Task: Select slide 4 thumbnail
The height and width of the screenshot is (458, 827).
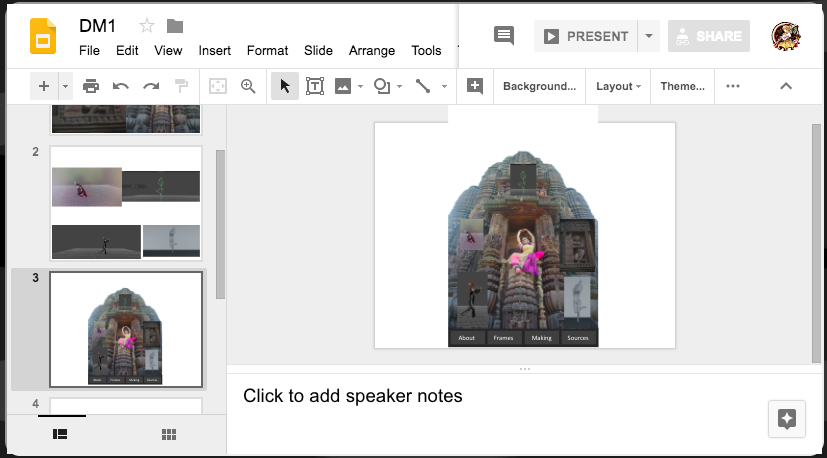Action: 126,406
